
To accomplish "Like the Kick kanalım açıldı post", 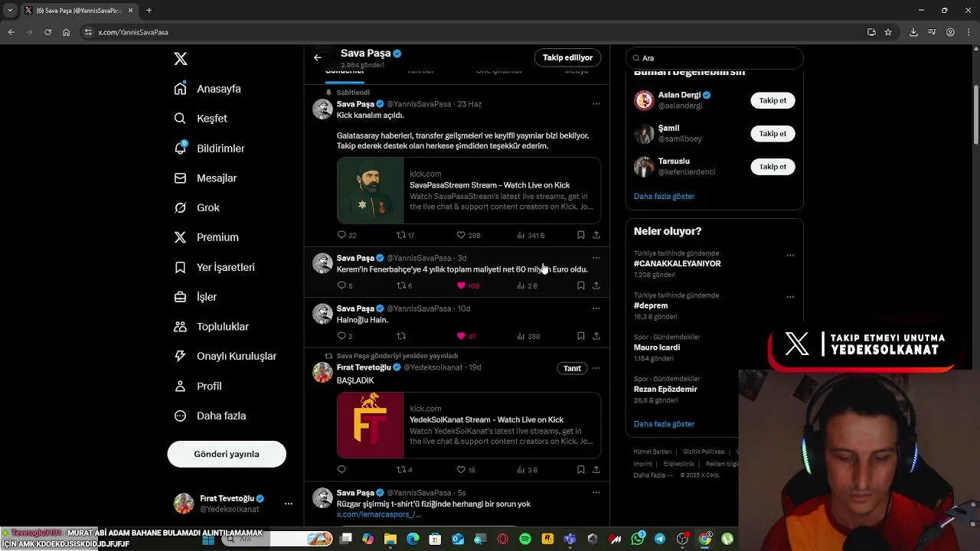I will pyautogui.click(x=461, y=235).
